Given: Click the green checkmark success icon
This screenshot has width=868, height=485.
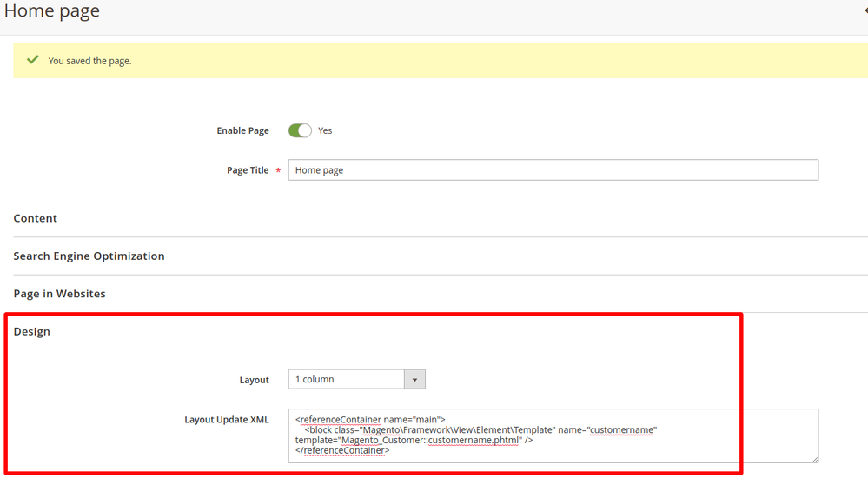Looking at the screenshot, I should coord(33,60).
